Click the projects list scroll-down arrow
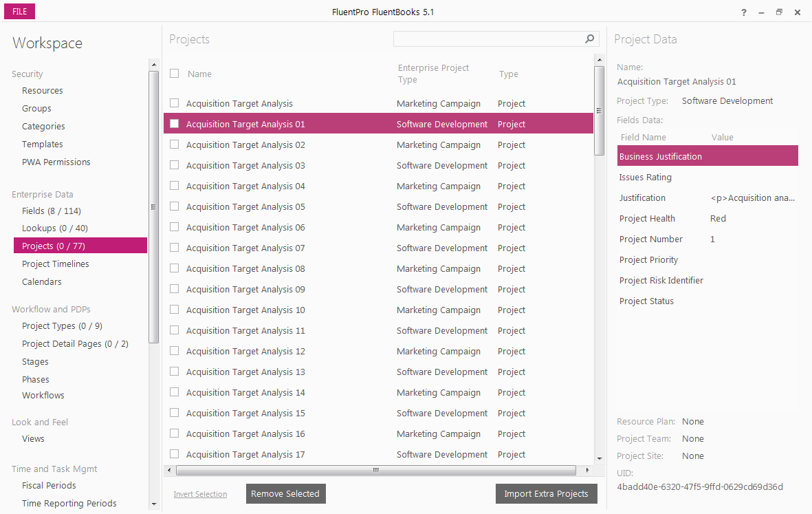812x514 pixels. tap(599, 458)
